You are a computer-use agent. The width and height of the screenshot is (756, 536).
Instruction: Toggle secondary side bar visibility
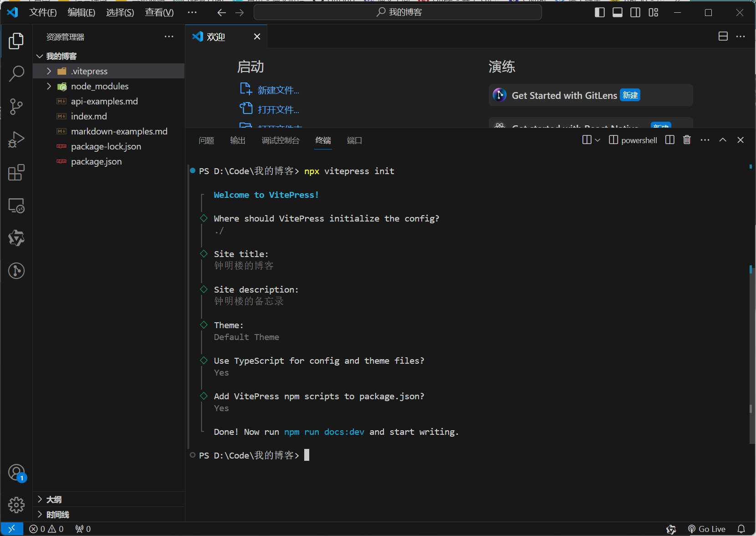coord(635,12)
